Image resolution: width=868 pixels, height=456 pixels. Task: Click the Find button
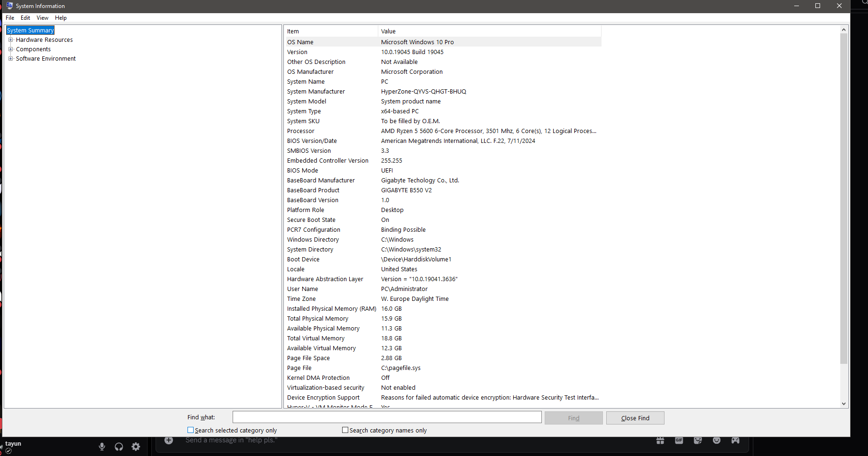point(573,418)
